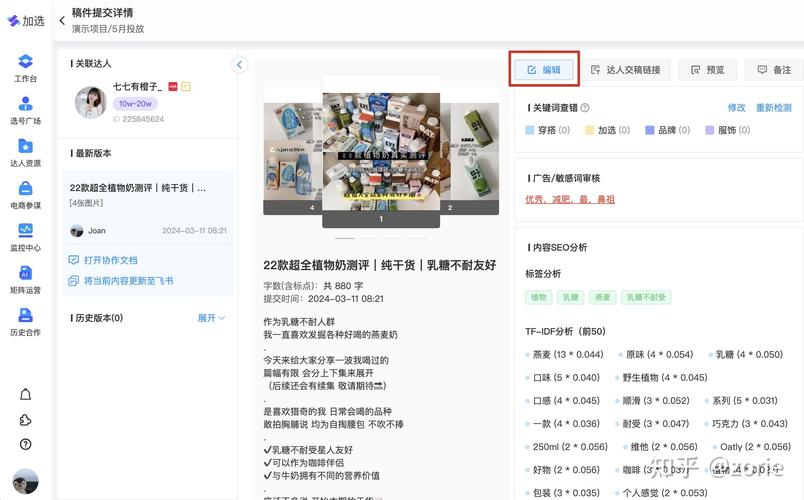Click the puzzle-piece plugin icon in sidebar

click(26, 420)
